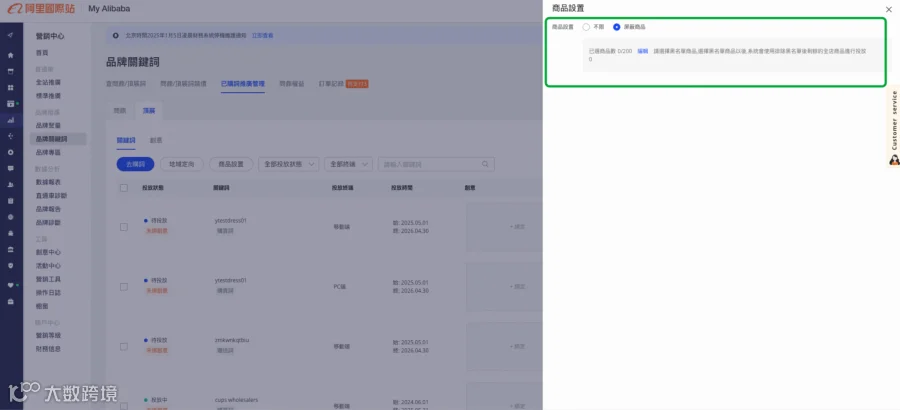Open Customer service agent icon
The height and width of the screenshot is (410, 900).
[x=894, y=160]
